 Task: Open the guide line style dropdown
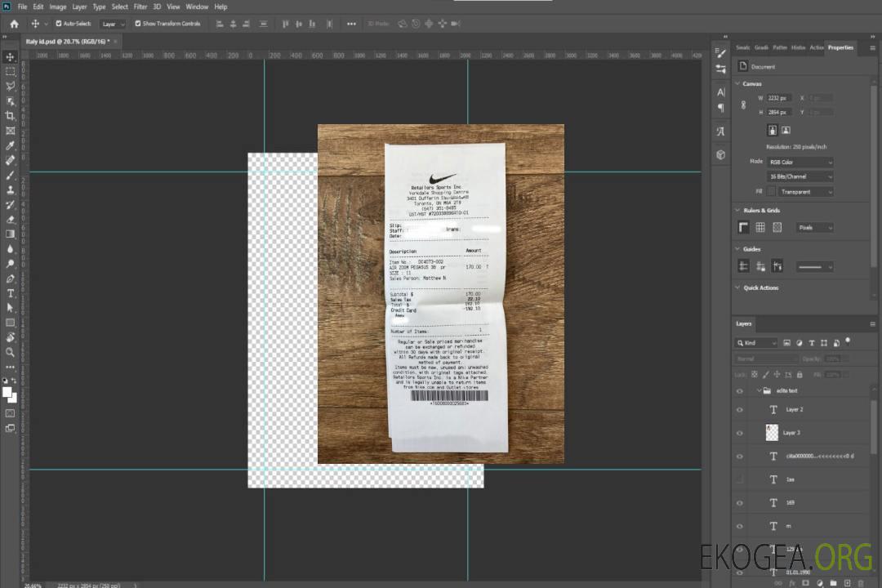point(815,267)
